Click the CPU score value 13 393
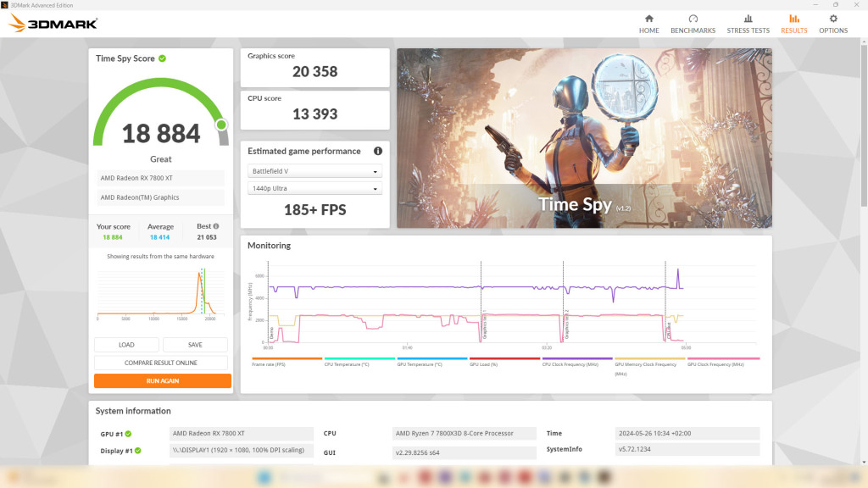The image size is (868, 488). tap(314, 114)
